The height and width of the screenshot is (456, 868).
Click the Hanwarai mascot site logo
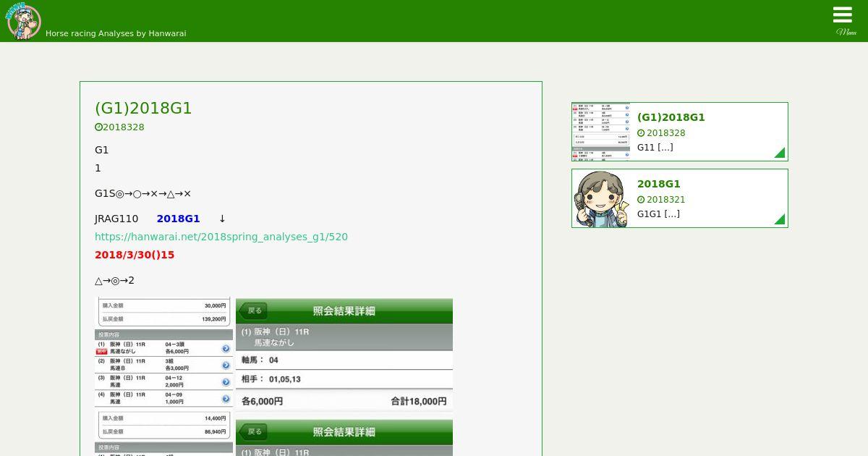pos(24,21)
